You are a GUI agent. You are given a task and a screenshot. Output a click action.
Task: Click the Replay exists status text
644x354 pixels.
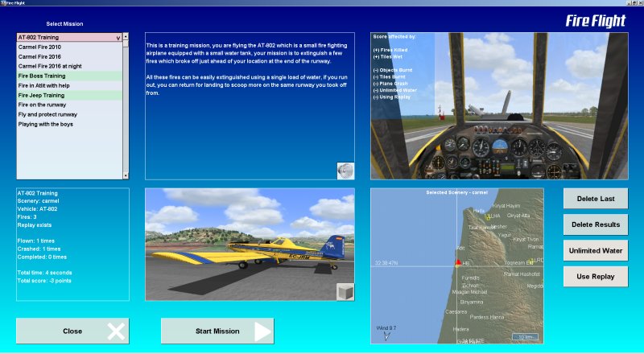point(35,225)
